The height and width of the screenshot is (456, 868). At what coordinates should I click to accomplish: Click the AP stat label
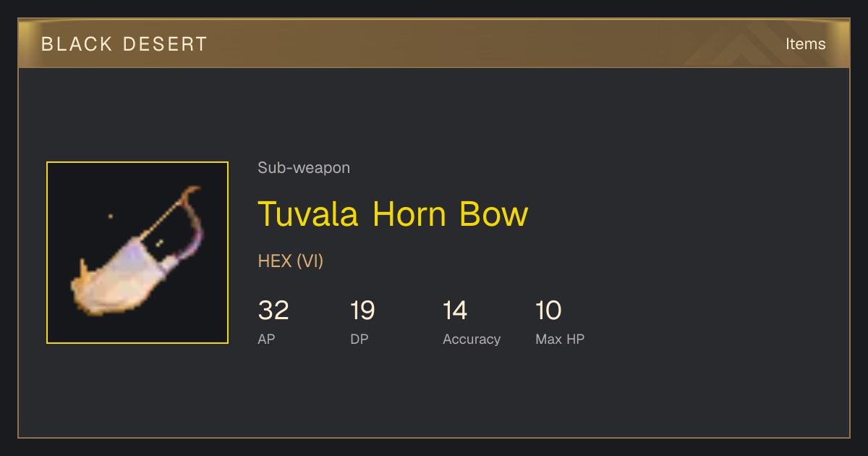[266, 339]
